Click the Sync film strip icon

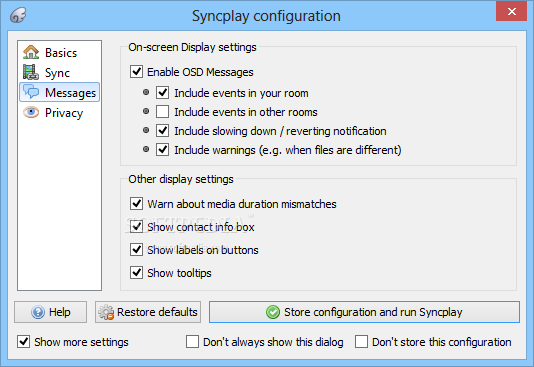tap(31, 72)
